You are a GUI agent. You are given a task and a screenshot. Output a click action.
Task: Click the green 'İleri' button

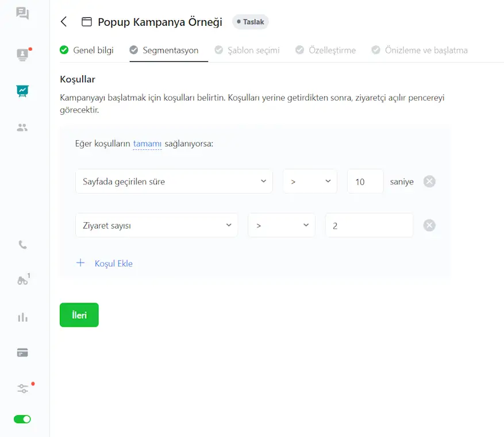click(x=79, y=315)
